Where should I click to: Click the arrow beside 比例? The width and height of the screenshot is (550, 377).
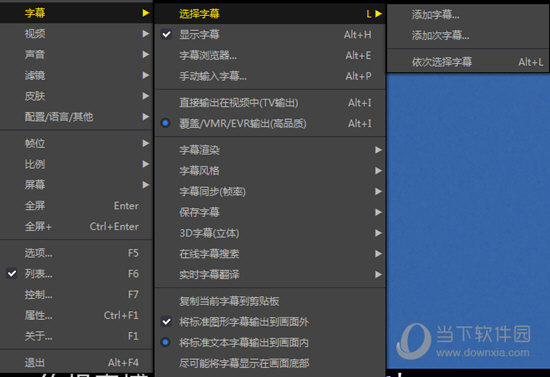pyautogui.click(x=146, y=164)
